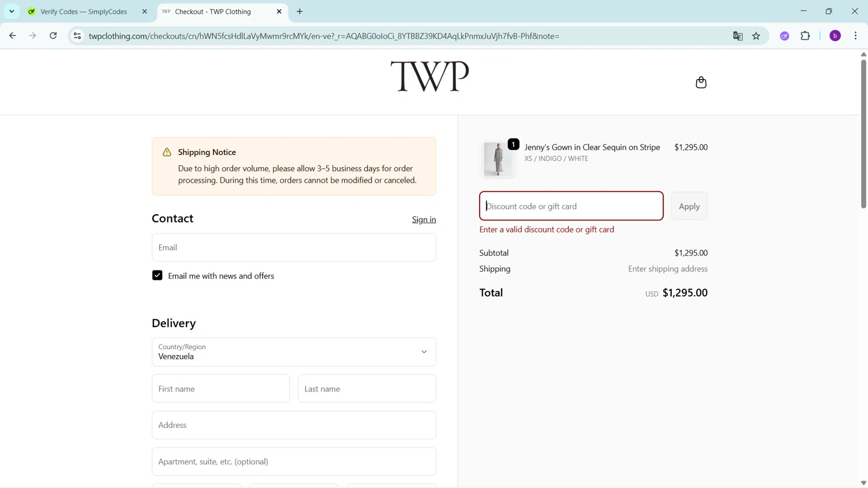Click the Sign in link
The image size is (868, 488).
point(424,220)
